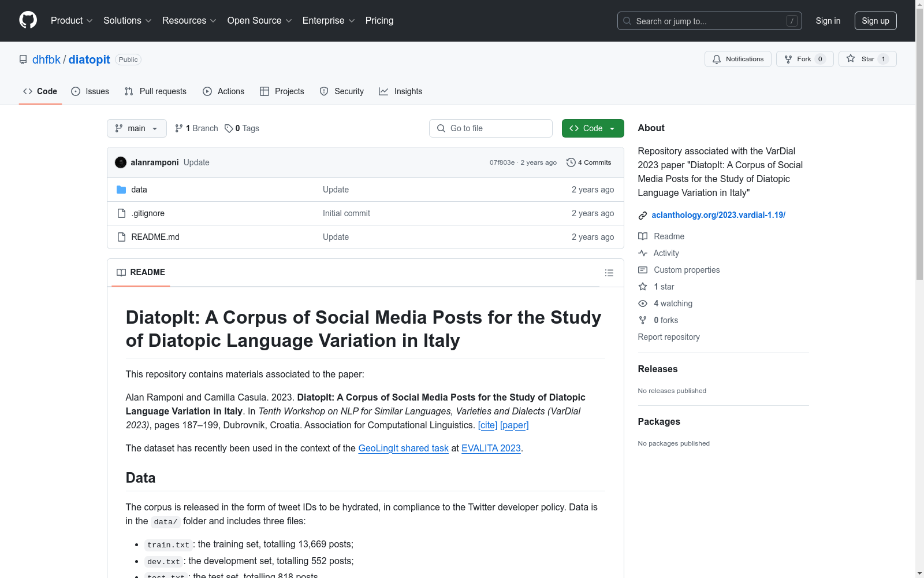The image size is (924, 578).
Task: Select the README tab in file viewer
Action: click(141, 272)
